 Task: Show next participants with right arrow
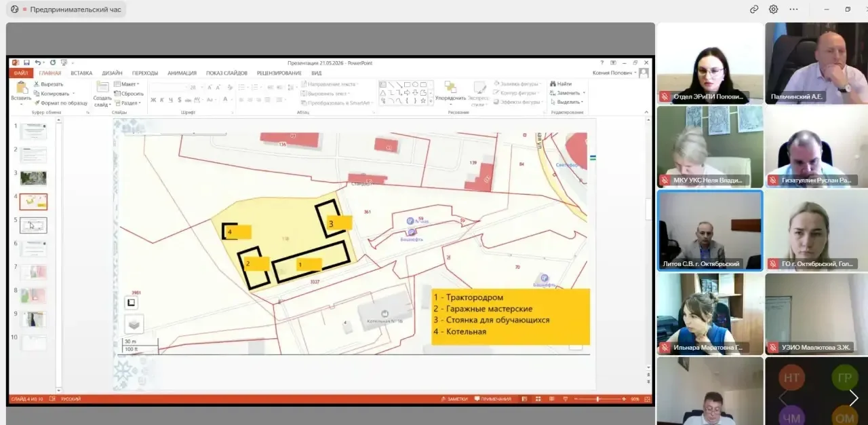854,399
